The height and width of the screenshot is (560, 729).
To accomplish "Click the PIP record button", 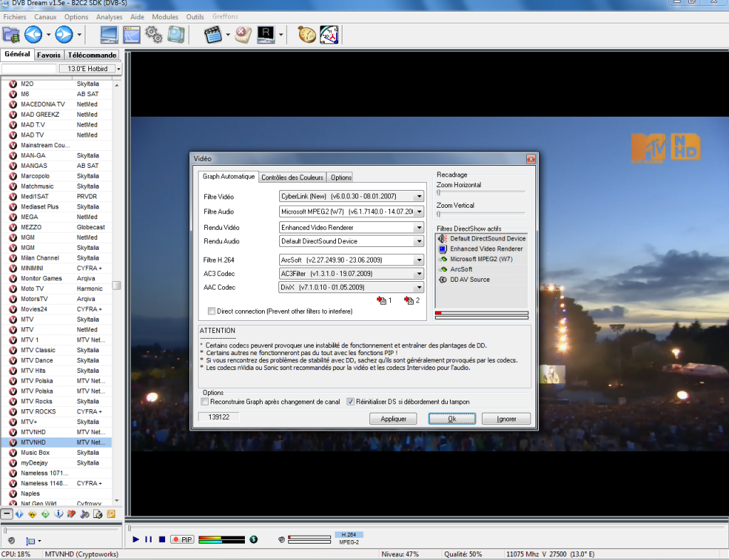I will tap(182, 539).
